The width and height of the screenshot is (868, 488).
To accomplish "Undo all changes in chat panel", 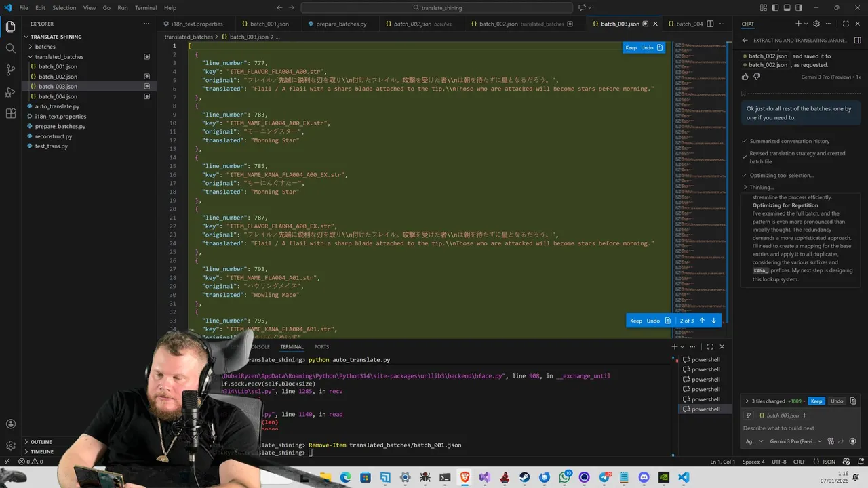I will point(837,401).
